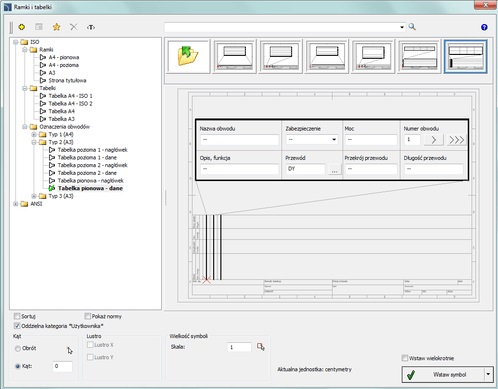This screenshot has width=498, height=389.
Task: Toggle the Lustro X checkbox
Action: pos(90,345)
